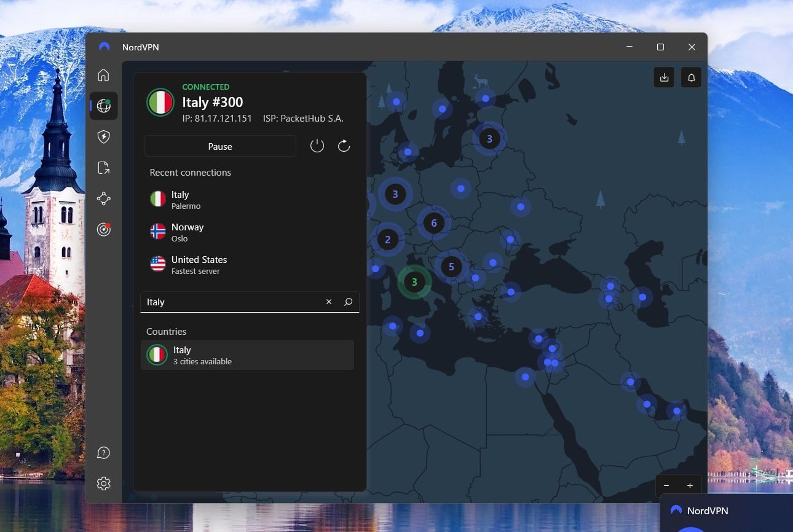Image resolution: width=793 pixels, height=532 pixels.
Task: Open the downloads icon on the map
Action: (x=664, y=77)
